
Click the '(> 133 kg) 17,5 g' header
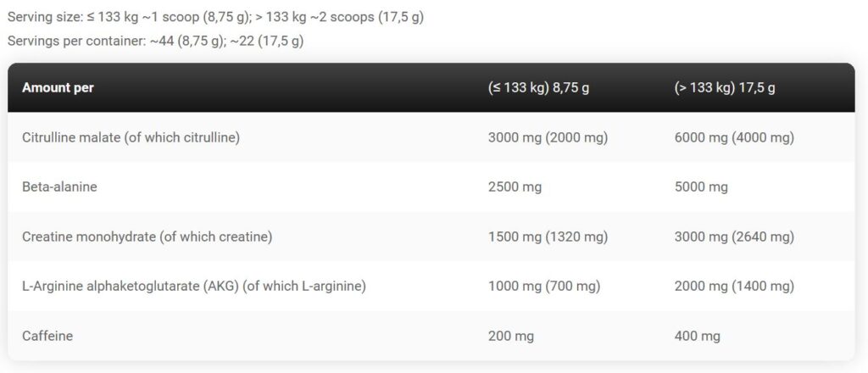click(x=724, y=87)
